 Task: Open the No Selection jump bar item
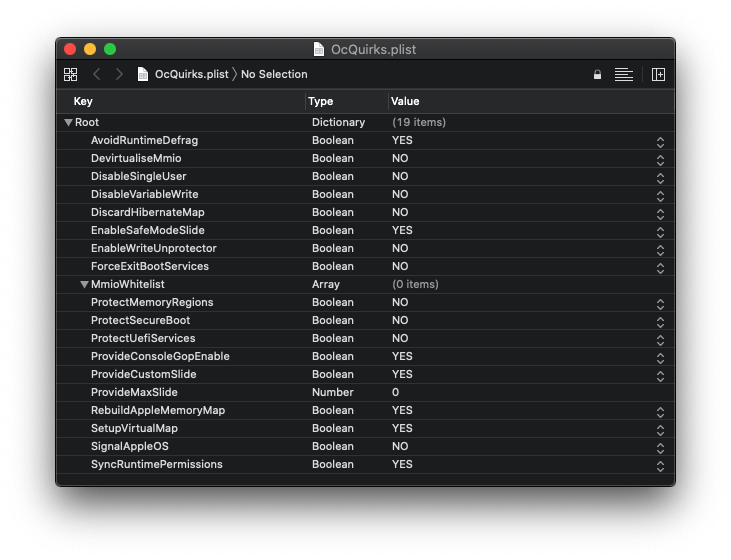point(274,74)
